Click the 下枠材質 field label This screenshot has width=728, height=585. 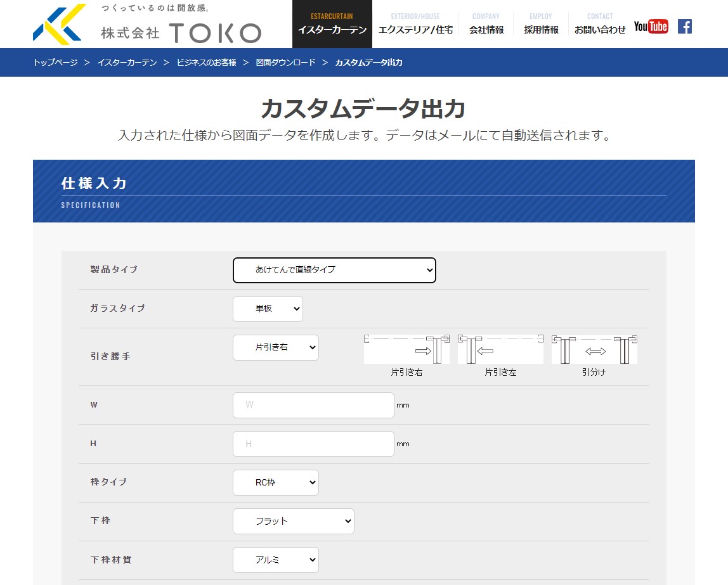point(111,560)
